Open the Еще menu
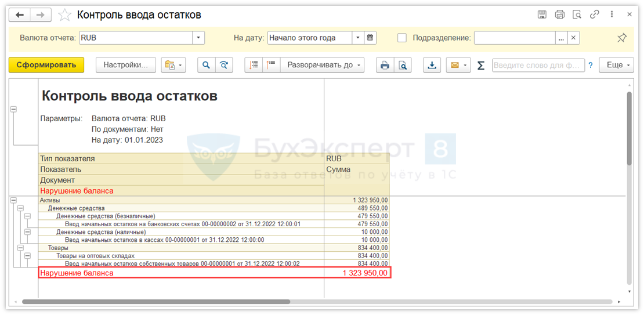This screenshot has width=644, height=315. [617, 65]
